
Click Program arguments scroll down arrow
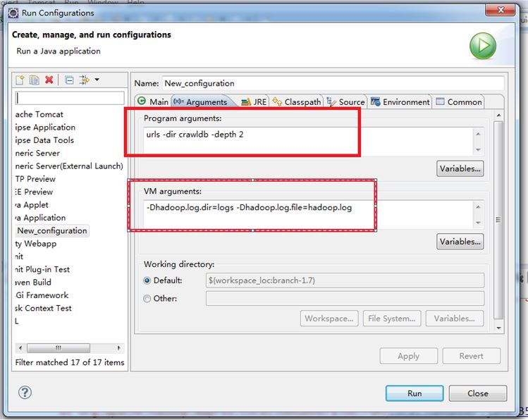tap(478, 149)
